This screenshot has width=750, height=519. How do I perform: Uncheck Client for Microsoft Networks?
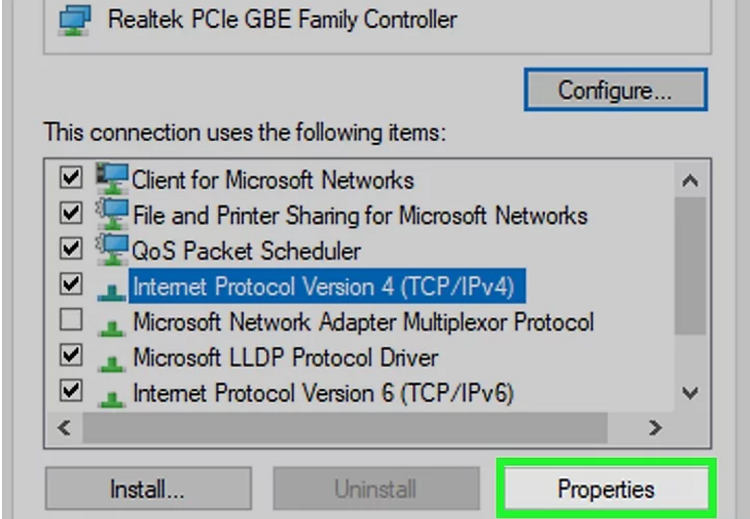pos(71,177)
